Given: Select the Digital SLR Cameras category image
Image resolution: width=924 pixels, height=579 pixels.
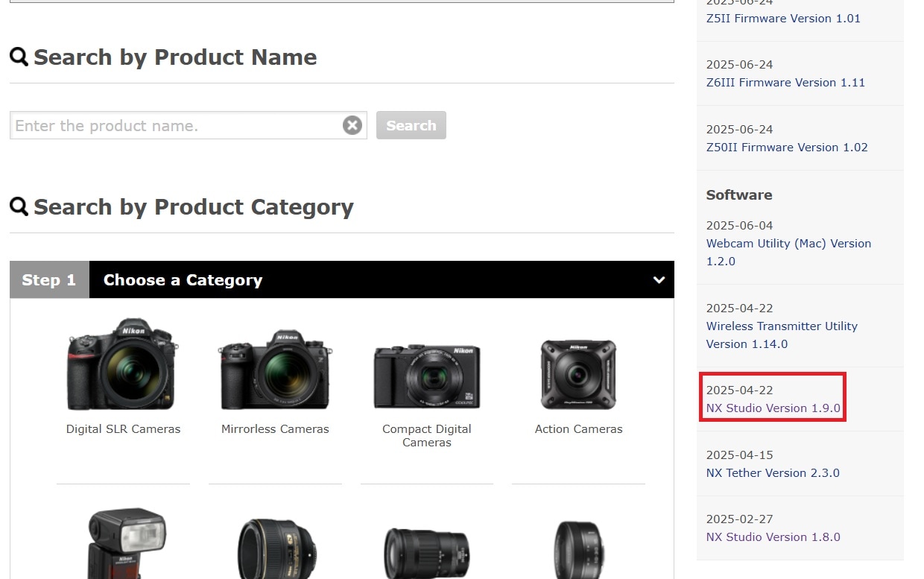Looking at the screenshot, I should [123, 364].
